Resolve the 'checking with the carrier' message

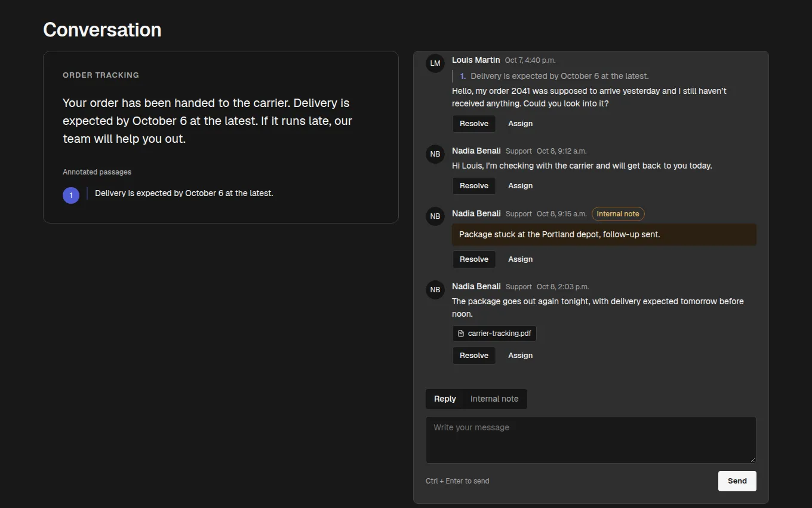474,186
